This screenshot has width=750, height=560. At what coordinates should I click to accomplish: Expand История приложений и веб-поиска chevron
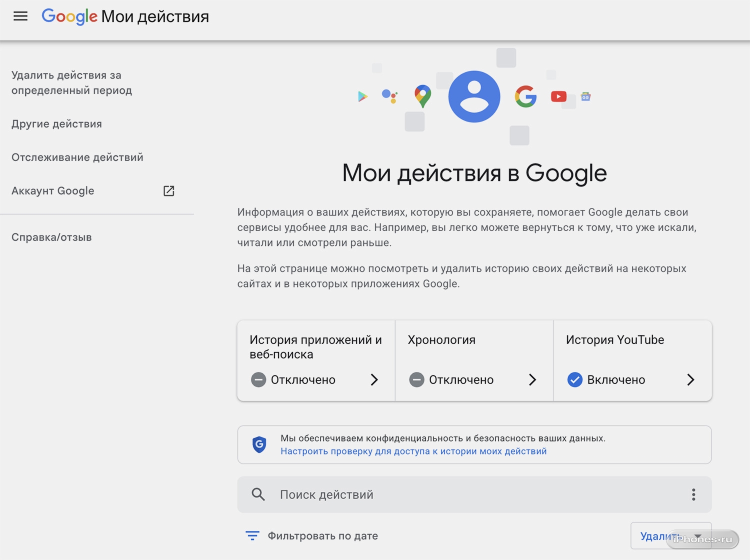point(374,380)
